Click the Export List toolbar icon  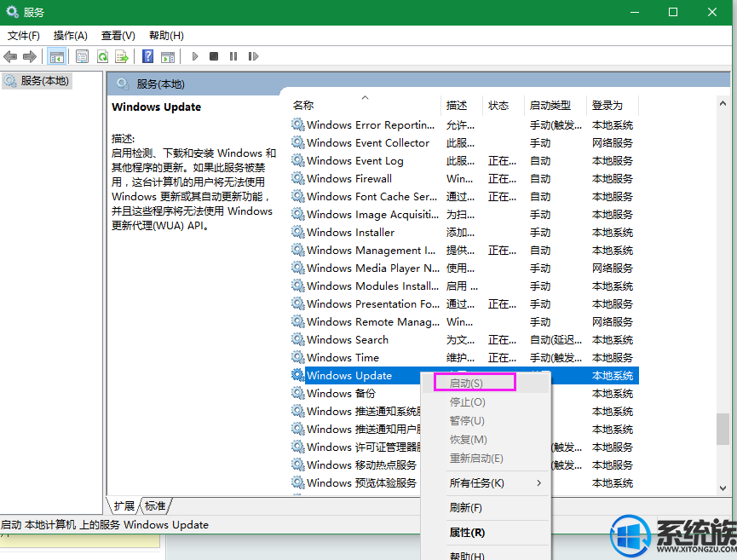point(122,57)
